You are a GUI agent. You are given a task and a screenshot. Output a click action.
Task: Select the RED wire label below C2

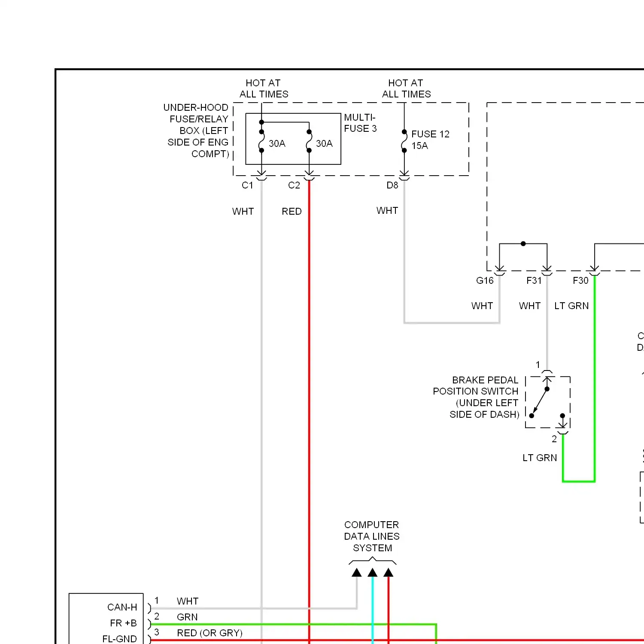(292, 211)
